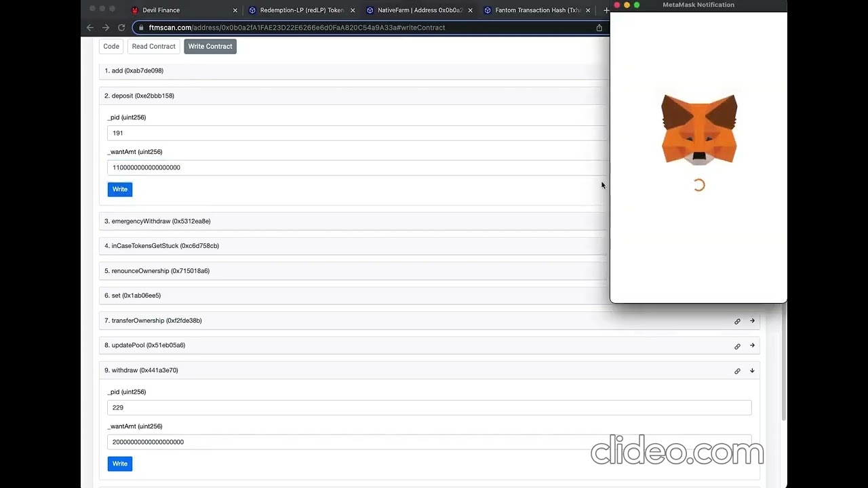This screenshot has height=488, width=868.
Task: Expand transferOwnership with its arrow icon
Action: point(752,321)
